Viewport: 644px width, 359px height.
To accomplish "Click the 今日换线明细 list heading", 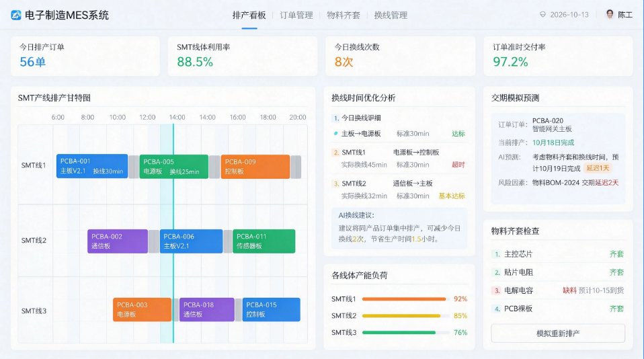I will point(361,118).
